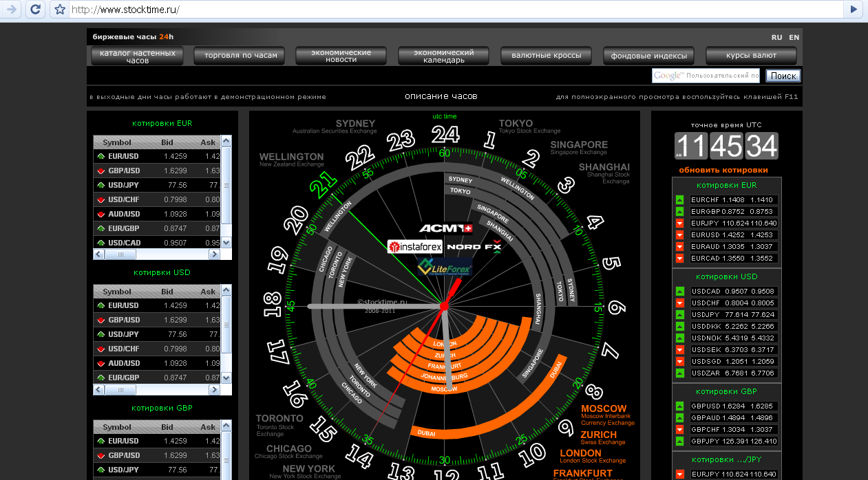Click the browser forward arrow button
The height and width of the screenshot is (480, 868).
pos(12,10)
